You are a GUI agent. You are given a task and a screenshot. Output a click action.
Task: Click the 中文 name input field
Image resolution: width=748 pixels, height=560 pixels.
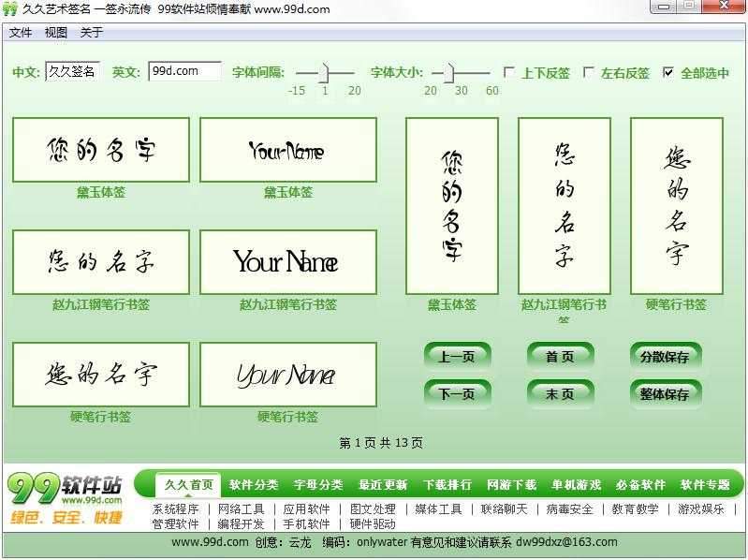point(72,71)
